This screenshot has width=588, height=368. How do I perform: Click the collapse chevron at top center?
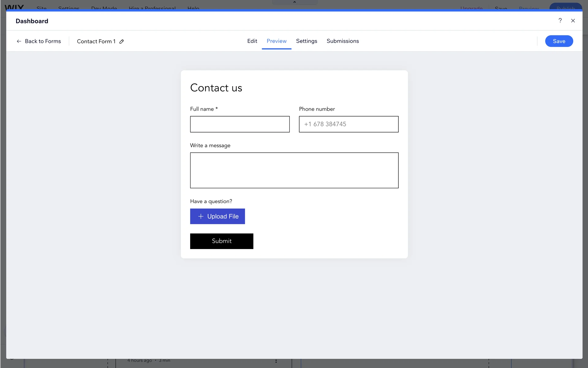click(x=294, y=2)
